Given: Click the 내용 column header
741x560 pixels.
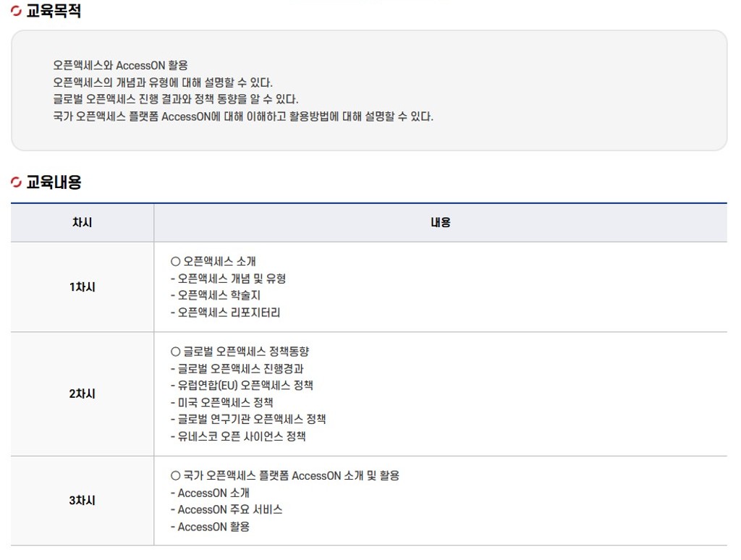Looking at the screenshot, I should pyautogui.click(x=440, y=223).
